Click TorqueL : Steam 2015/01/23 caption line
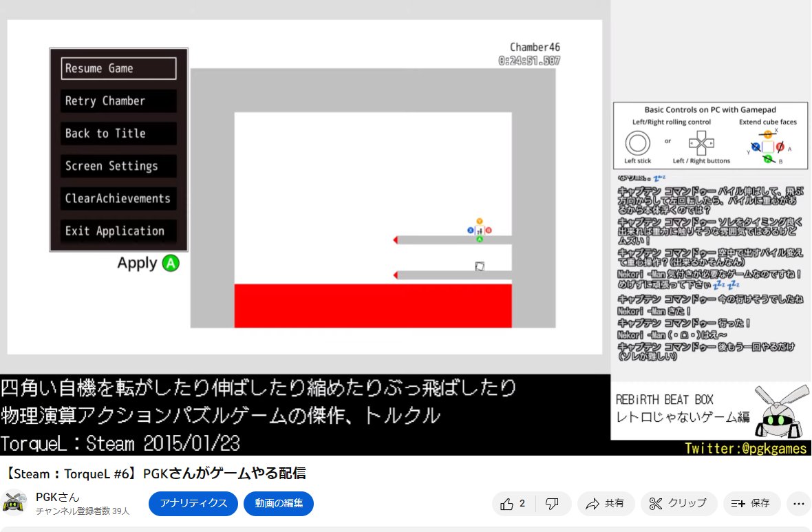The image size is (812, 532). [x=120, y=443]
